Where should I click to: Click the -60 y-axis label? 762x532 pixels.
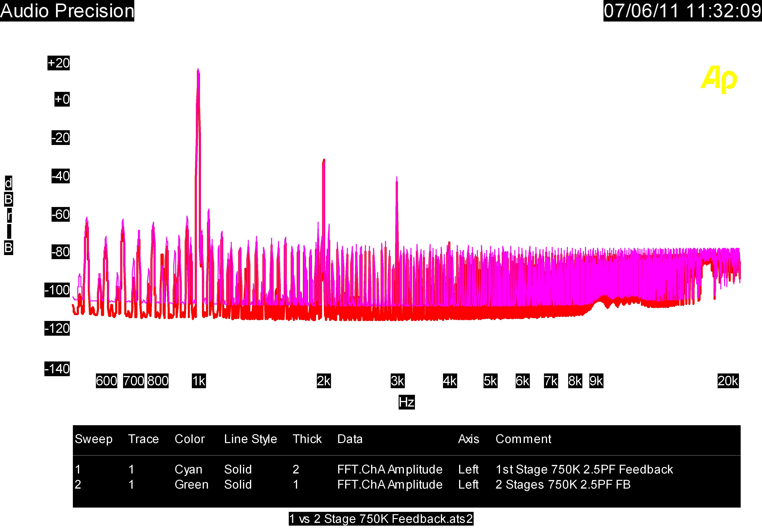pos(60,215)
